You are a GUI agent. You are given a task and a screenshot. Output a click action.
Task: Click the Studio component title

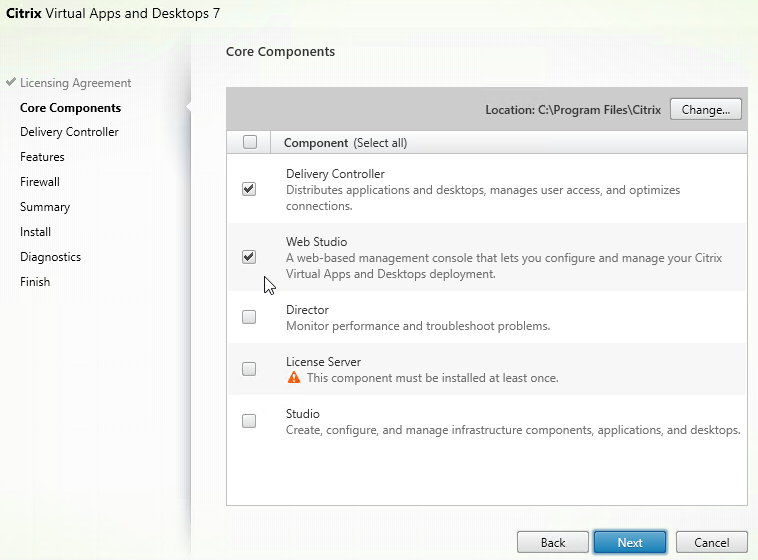tap(303, 414)
